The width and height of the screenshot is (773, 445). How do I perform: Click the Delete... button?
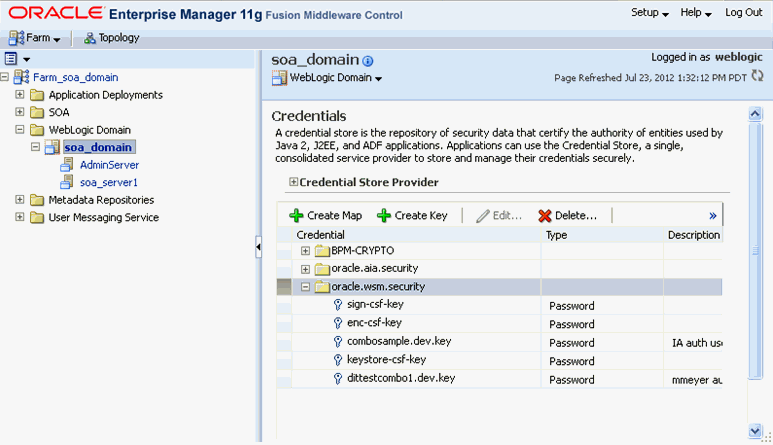[567, 215]
